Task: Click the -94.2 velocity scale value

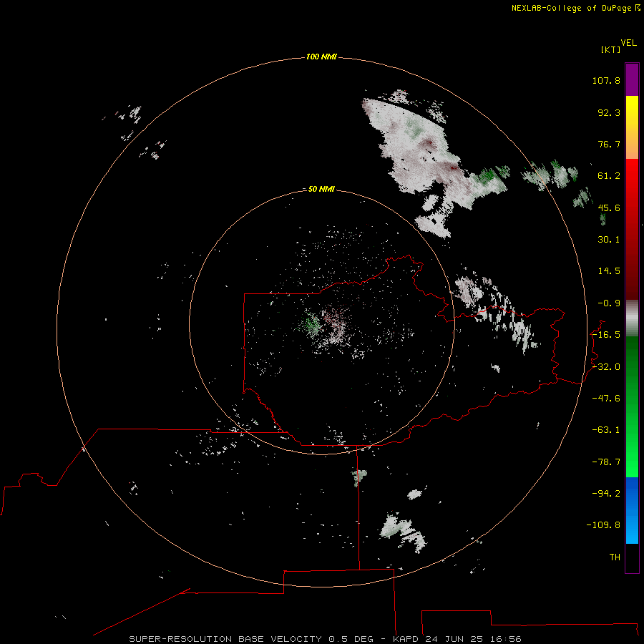Action: pos(606,494)
